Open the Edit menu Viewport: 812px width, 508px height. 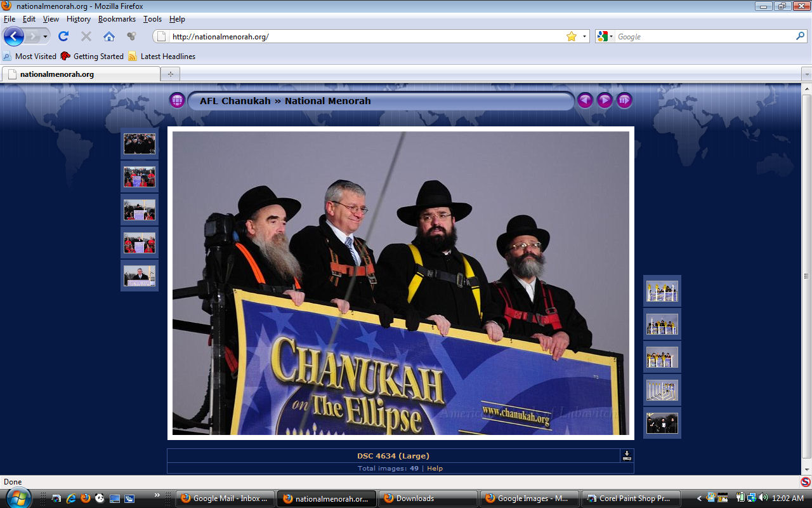[29, 19]
